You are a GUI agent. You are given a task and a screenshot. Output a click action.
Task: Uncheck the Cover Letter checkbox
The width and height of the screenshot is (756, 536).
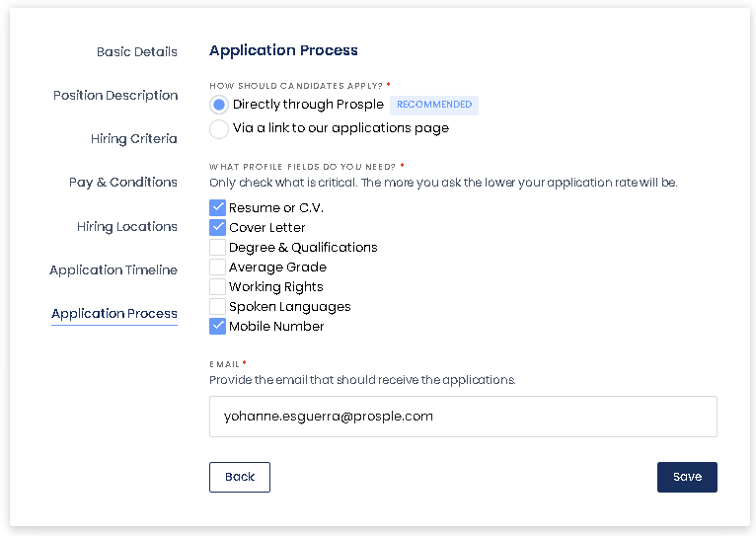[218, 228]
